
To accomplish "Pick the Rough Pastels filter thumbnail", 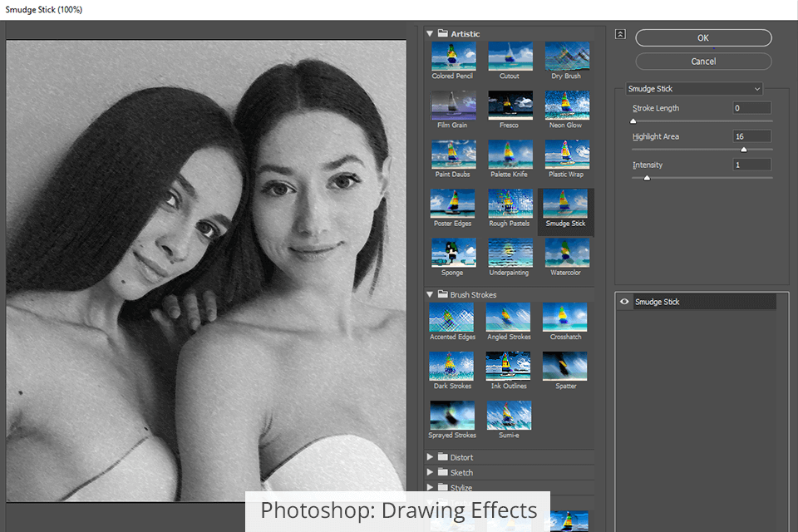I will [510, 203].
